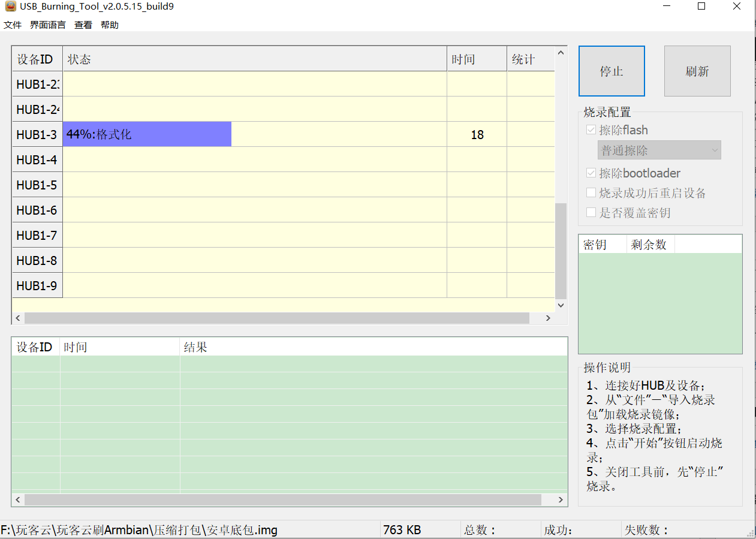Click device list vertical scrollbar thumb

click(x=561, y=251)
